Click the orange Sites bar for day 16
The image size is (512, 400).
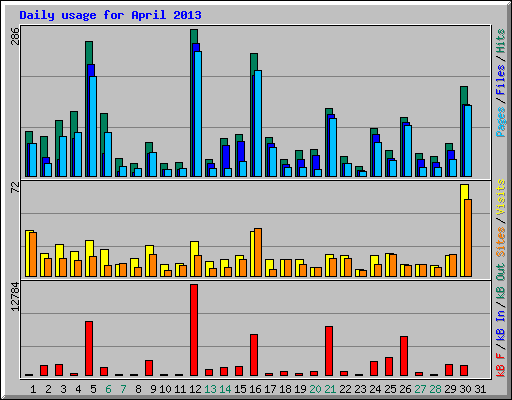point(258,252)
